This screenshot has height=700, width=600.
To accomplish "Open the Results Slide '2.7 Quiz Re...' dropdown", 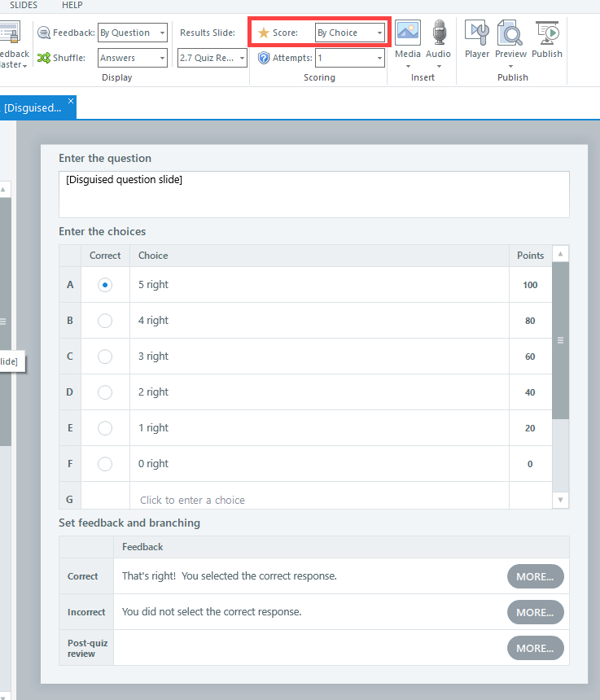I will pyautogui.click(x=212, y=58).
